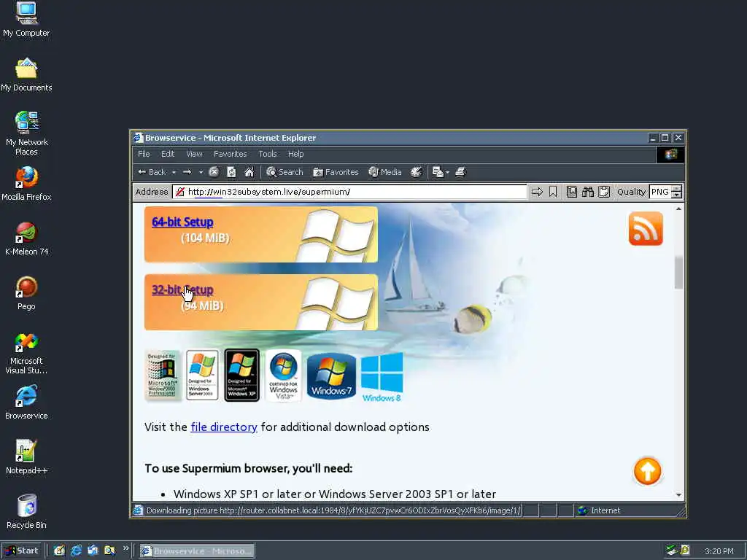Select the My Network Places desktop icon
Screen dimensions: 747x560
26,133
